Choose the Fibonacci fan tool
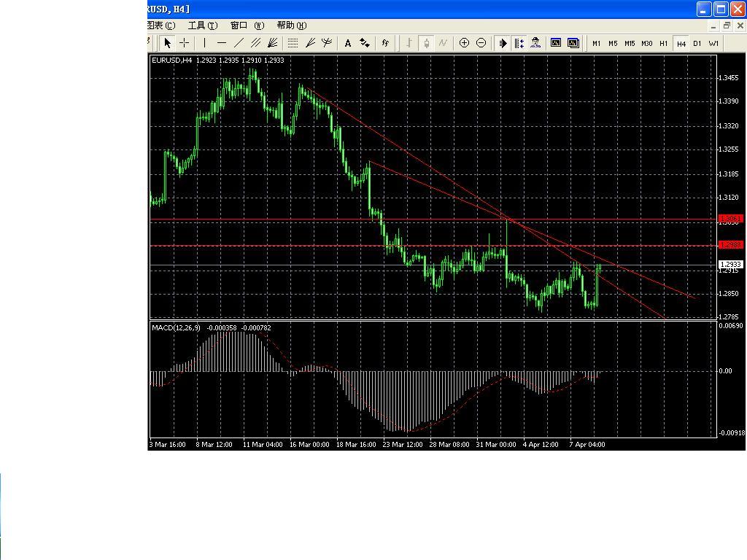The height and width of the screenshot is (560, 747). (x=310, y=43)
